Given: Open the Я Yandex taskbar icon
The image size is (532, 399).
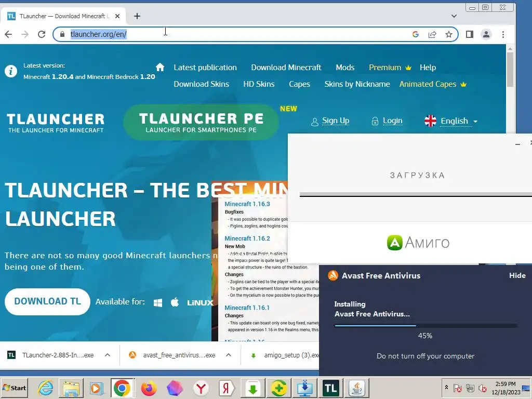Looking at the screenshot, I should coord(227,388).
